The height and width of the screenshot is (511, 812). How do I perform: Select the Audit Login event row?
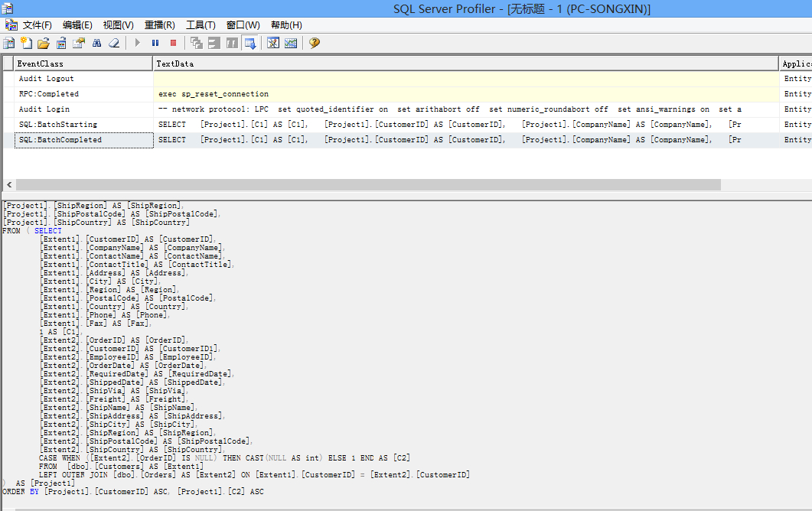[x=83, y=109]
